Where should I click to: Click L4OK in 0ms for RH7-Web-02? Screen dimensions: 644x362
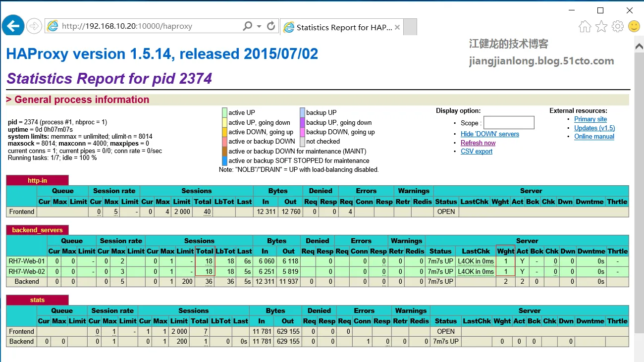click(x=476, y=271)
